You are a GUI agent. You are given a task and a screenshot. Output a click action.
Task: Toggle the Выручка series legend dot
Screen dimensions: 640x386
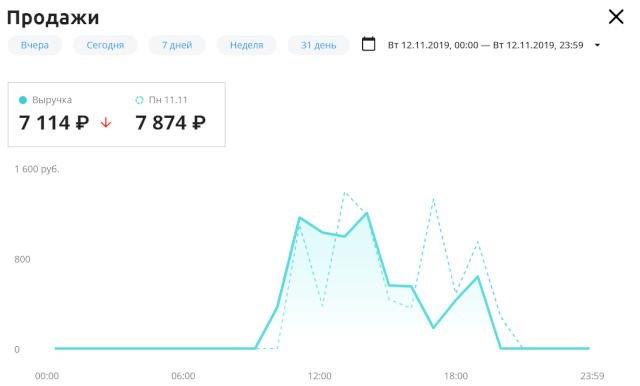(23, 100)
